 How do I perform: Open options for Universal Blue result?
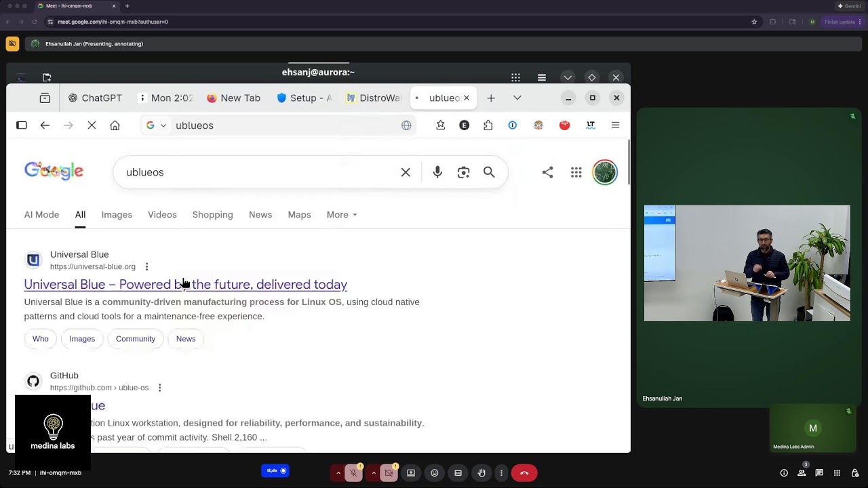pos(146,267)
